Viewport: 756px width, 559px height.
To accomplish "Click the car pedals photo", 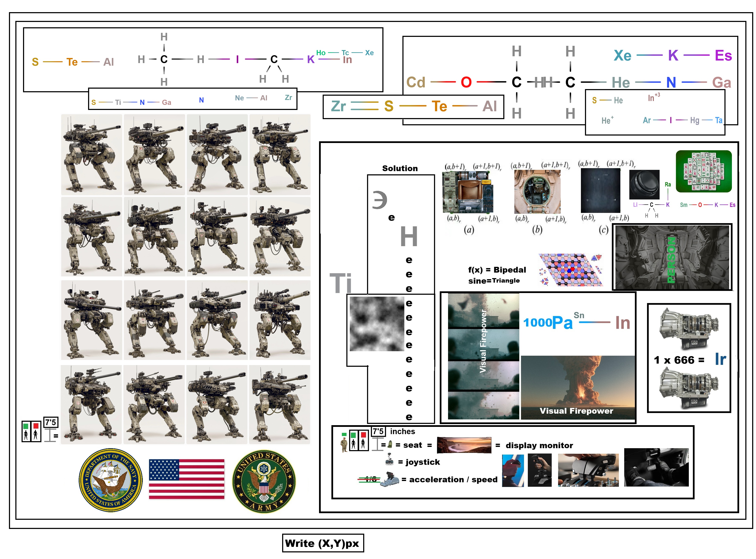I will click(x=656, y=467).
